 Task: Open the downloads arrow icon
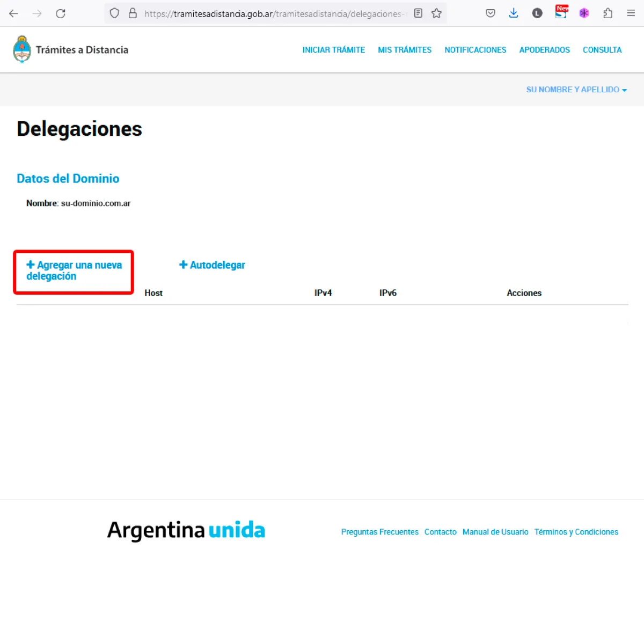(x=514, y=13)
